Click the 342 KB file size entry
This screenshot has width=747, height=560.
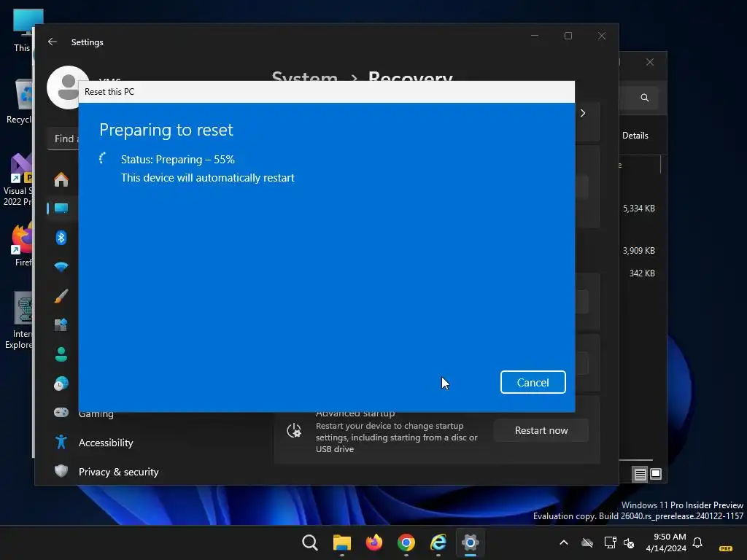(x=642, y=273)
